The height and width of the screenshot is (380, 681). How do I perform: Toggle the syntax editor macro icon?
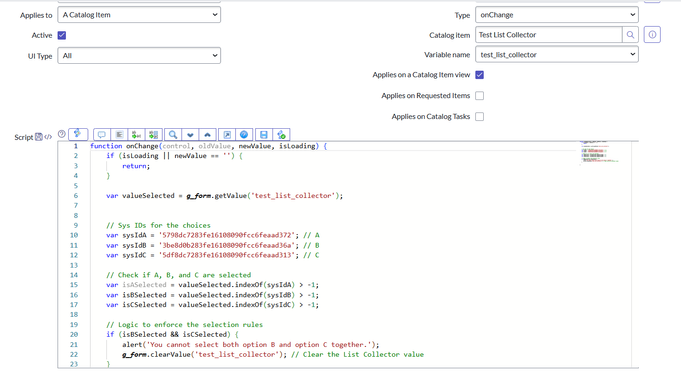click(x=78, y=134)
